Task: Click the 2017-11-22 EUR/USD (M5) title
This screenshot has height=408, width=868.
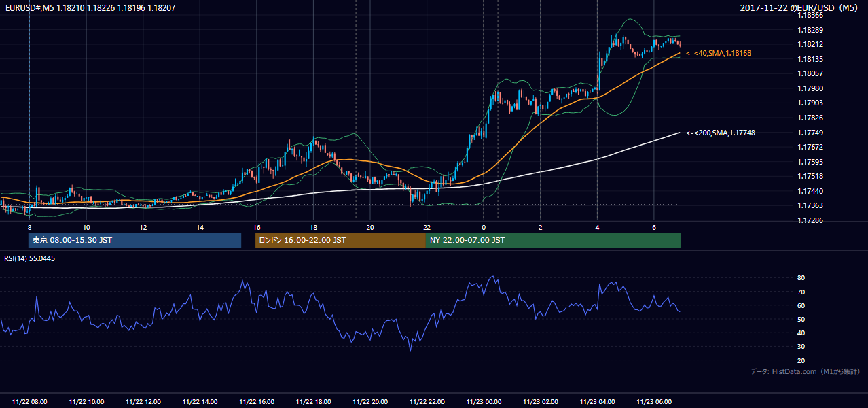Action: pyautogui.click(x=799, y=7)
